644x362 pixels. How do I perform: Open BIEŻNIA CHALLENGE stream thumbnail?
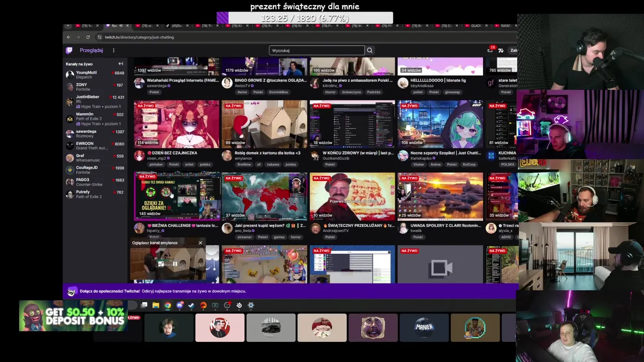pos(177,197)
